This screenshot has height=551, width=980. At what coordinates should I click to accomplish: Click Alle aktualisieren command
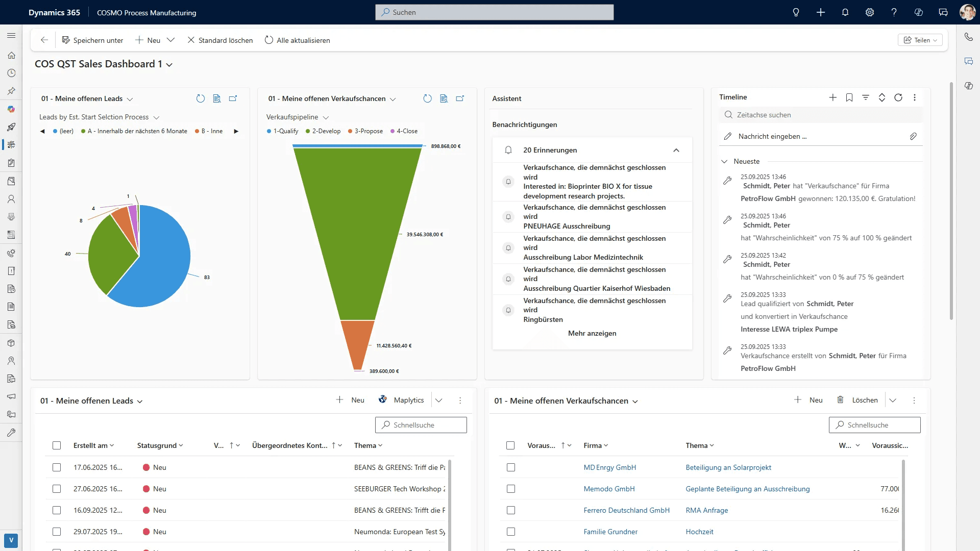(297, 40)
